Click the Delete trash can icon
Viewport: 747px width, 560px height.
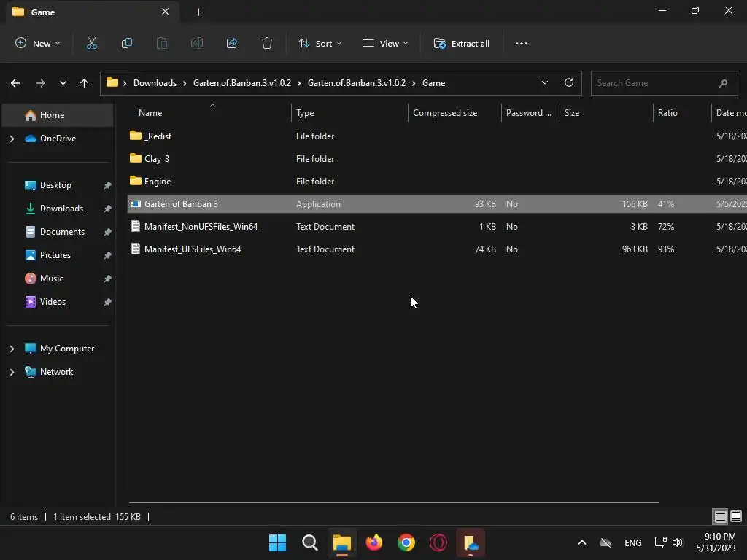pyautogui.click(x=267, y=43)
